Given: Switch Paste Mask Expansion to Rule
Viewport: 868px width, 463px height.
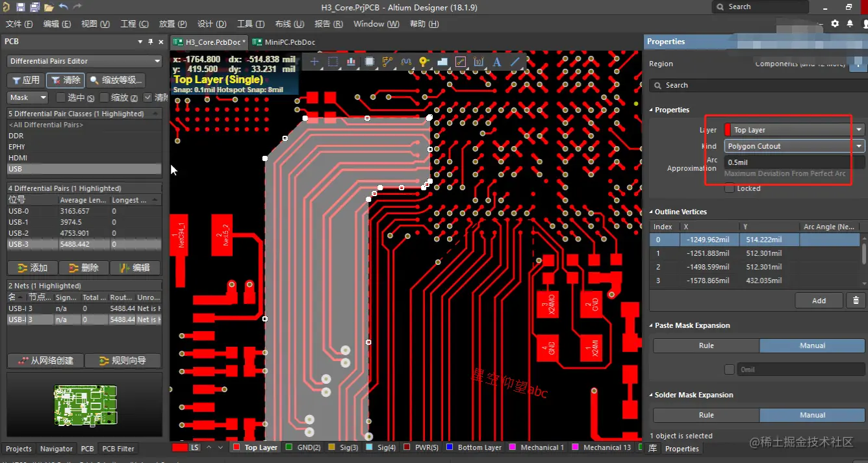Looking at the screenshot, I should point(706,345).
